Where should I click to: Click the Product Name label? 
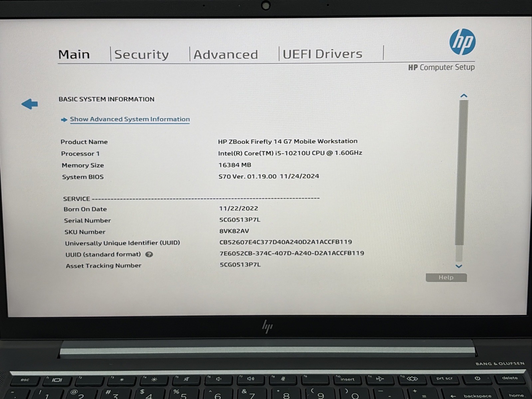pyautogui.click(x=84, y=142)
